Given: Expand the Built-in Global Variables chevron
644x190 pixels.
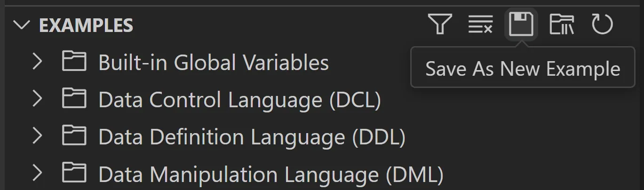Looking at the screenshot, I should click(x=38, y=62).
